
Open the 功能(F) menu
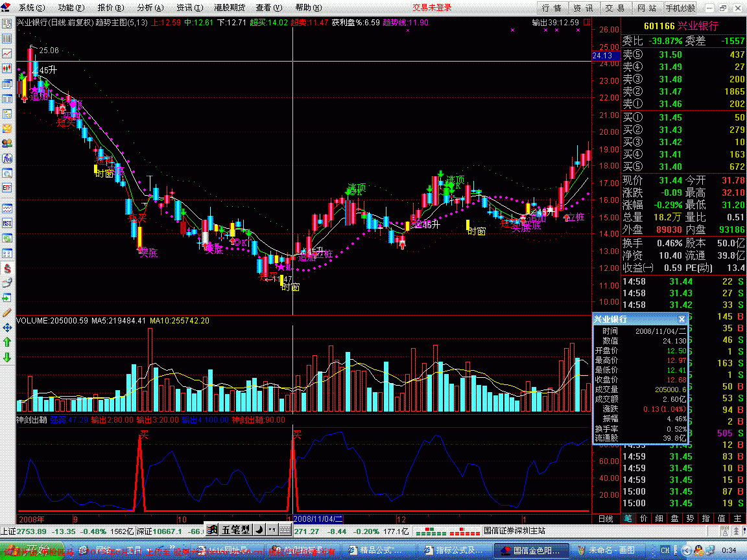pyautogui.click(x=71, y=8)
